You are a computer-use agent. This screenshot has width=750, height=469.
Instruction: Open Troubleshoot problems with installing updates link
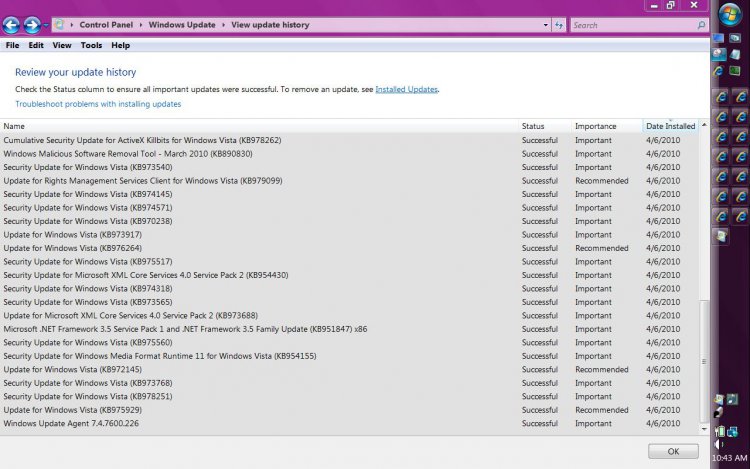coord(98,104)
